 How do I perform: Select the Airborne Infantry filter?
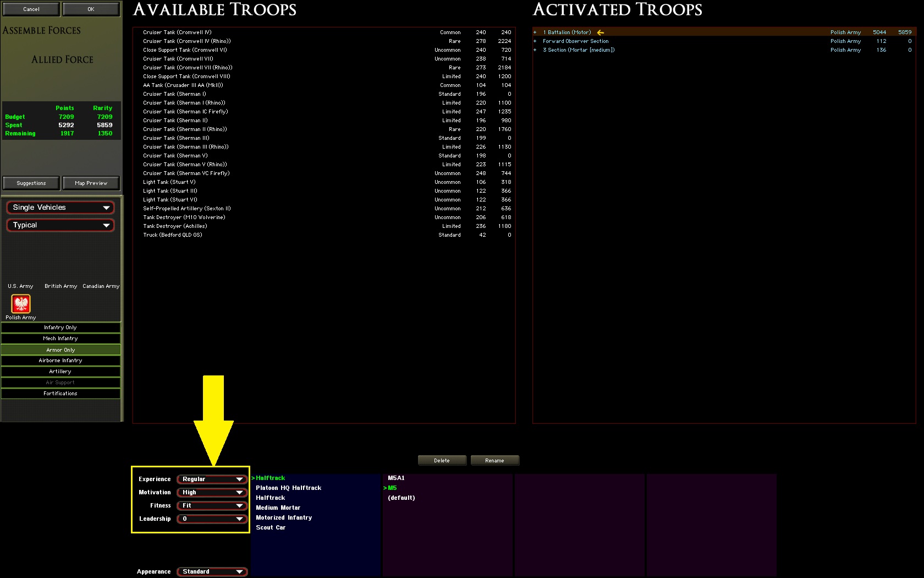coord(61,361)
